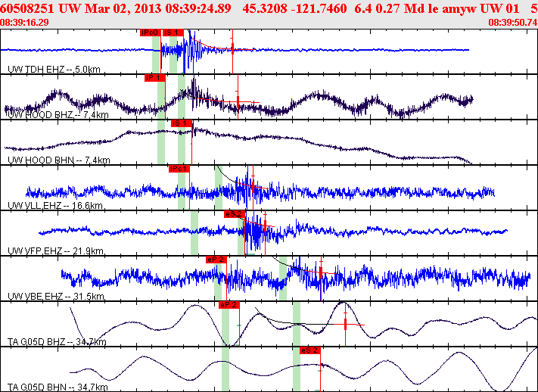Screen dimensions: 538x392
Task: Click the coda duration marker on HOOD BHZ
Action: pos(238,101)
